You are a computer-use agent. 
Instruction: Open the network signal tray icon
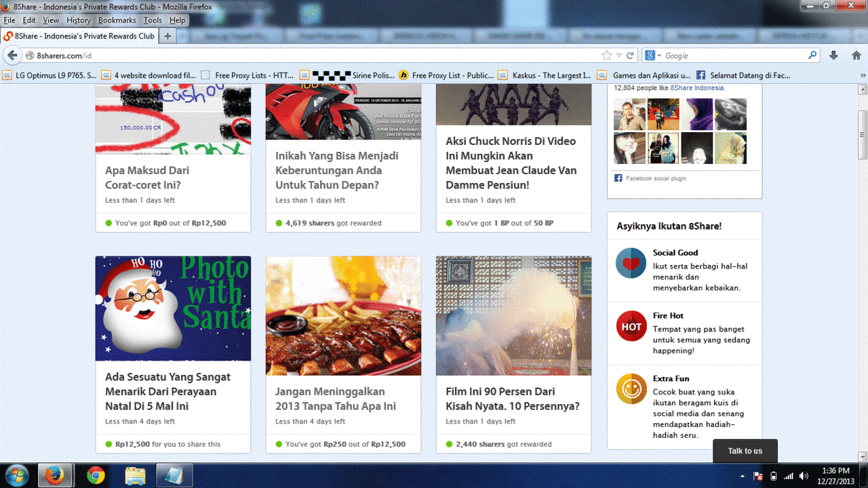click(x=789, y=476)
